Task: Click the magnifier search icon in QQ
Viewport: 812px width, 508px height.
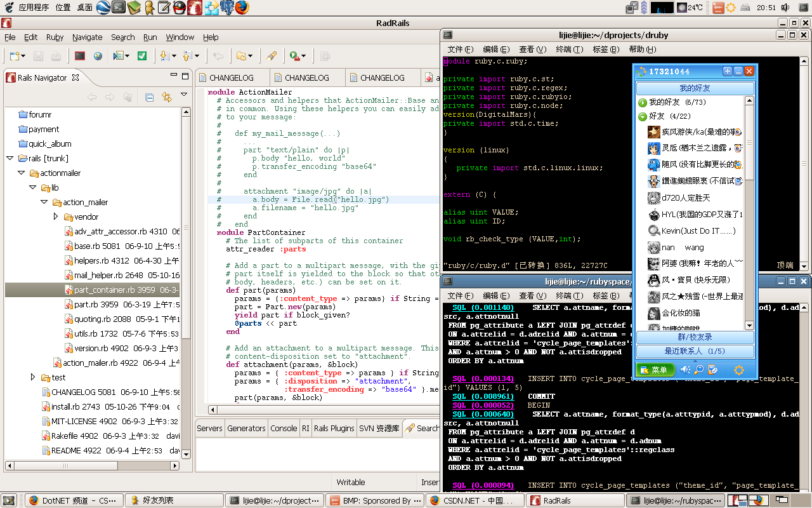Action: 699,370
